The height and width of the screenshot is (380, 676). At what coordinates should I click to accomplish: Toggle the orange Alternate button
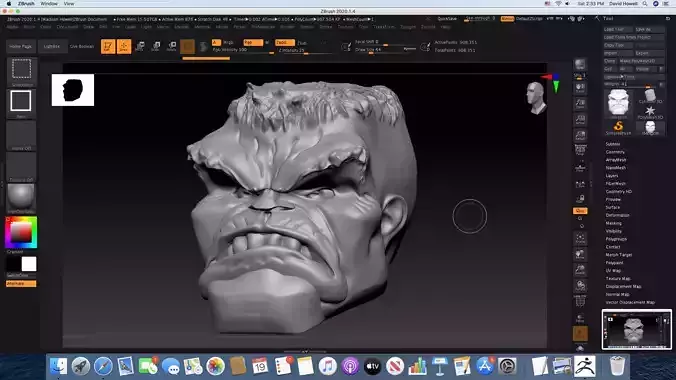21,283
